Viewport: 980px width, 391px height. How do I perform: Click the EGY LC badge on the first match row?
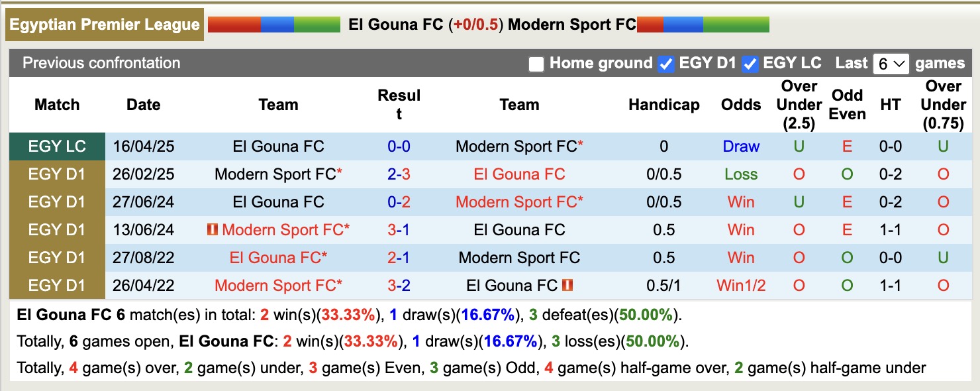coord(57,146)
